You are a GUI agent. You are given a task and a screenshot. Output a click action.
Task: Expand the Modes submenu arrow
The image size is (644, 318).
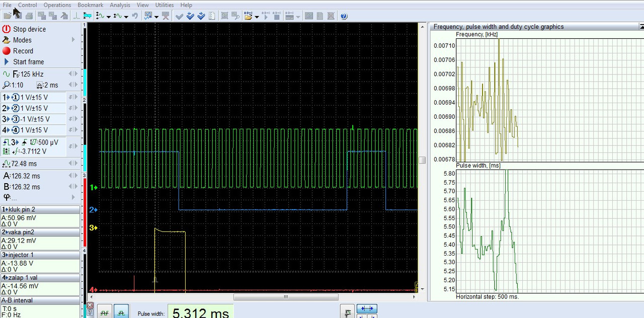(x=73, y=40)
